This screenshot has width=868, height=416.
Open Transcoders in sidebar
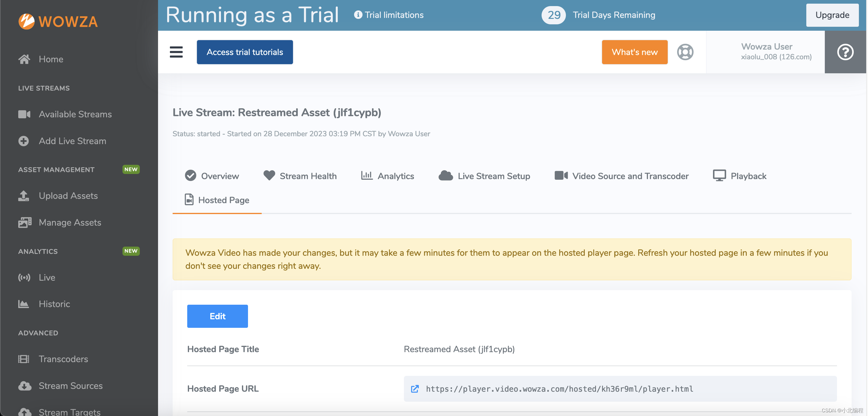tap(63, 359)
